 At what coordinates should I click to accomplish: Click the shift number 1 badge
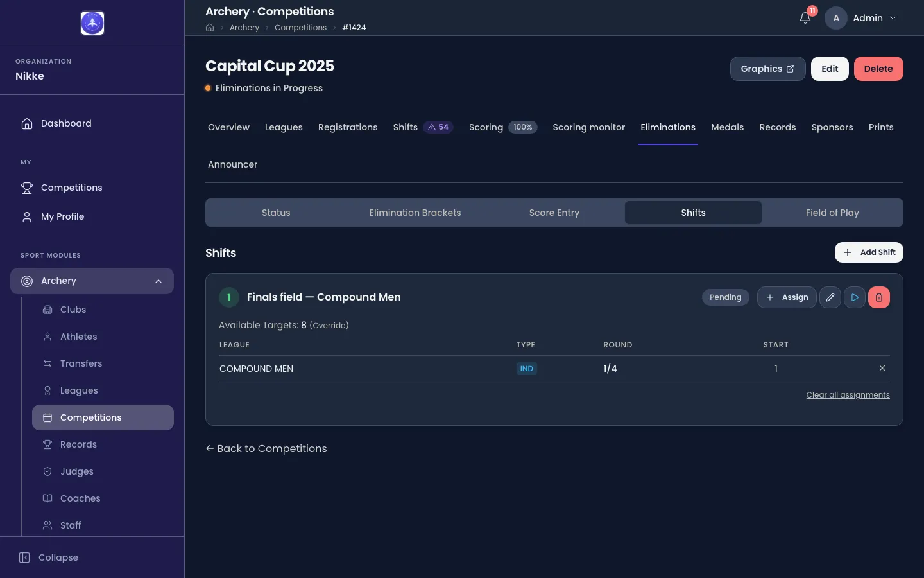click(229, 297)
